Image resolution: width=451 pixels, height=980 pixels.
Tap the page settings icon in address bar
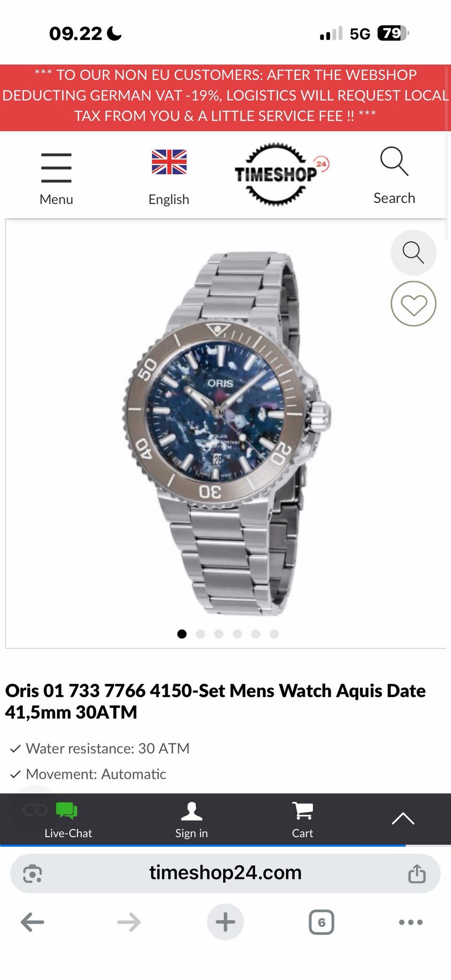coord(32,873)
